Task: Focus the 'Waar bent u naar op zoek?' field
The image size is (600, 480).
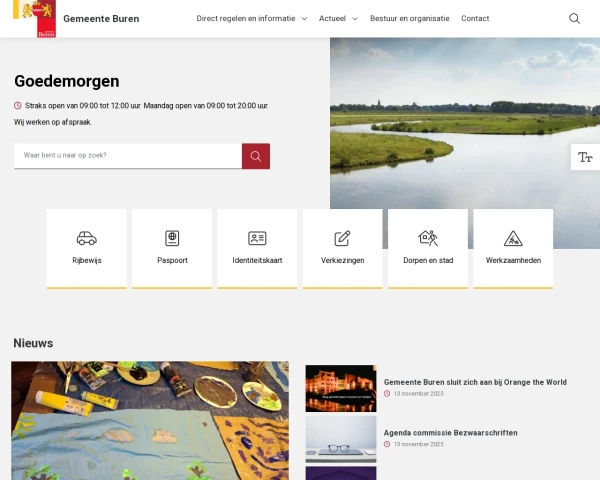Action: click(128, 156)
